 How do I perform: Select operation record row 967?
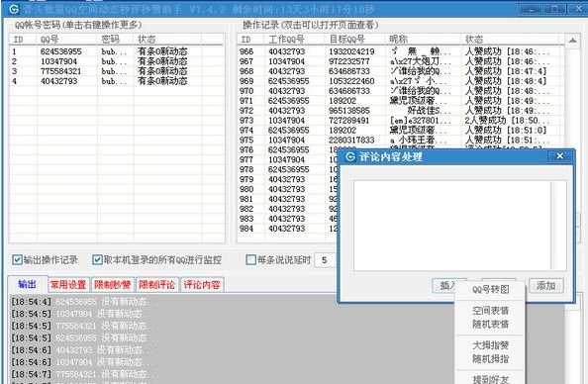400,61
